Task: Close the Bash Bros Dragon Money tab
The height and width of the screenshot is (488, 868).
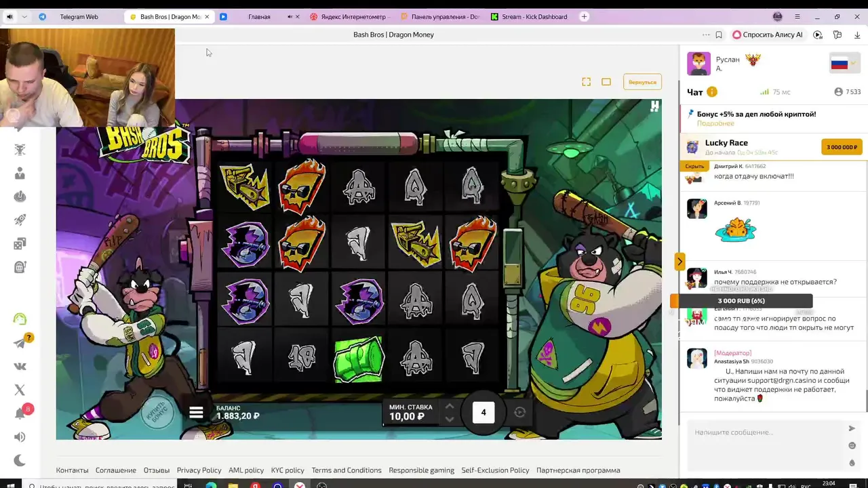Action: pos(207,17)
